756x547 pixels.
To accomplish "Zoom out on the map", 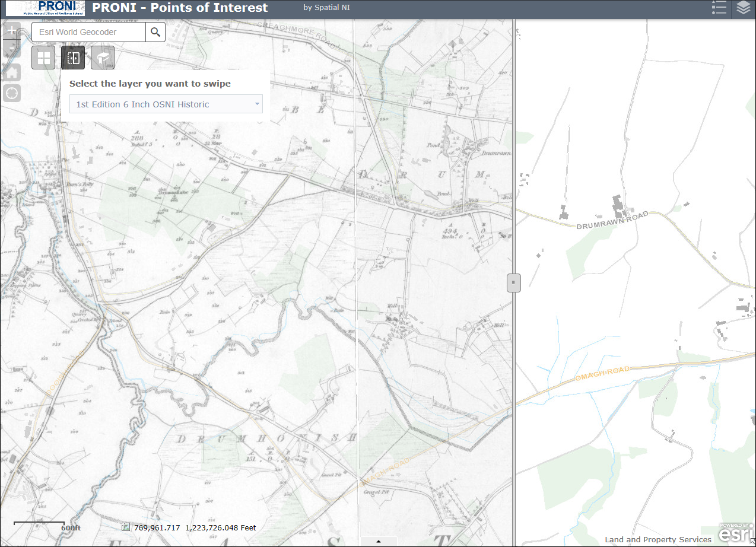I will tap(11, 49).
